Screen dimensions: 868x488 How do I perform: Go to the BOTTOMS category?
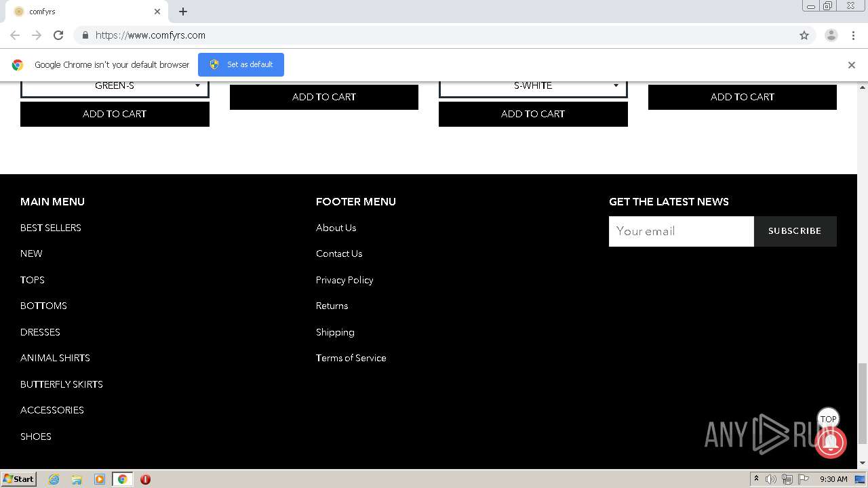pyautogui.click(x=43, y=306)
